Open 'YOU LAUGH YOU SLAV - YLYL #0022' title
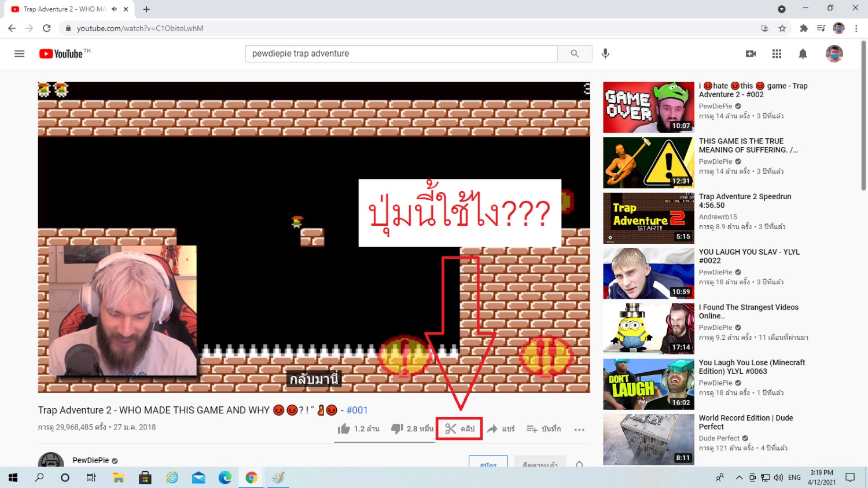Viewport: 868px width, 488px height. pyautogui.click(x=749, y=256)
